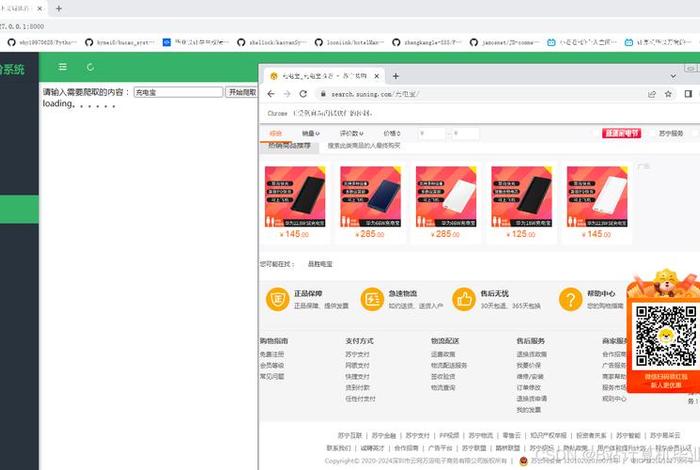Open 广告平台 in bottom footer links

440,448
